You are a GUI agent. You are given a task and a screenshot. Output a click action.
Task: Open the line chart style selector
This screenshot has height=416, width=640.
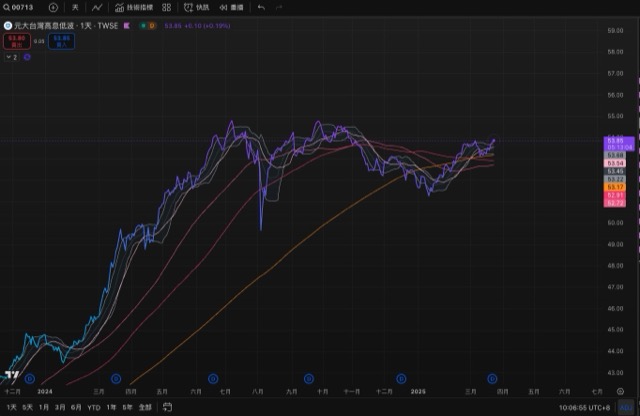[x=97, y=7]
